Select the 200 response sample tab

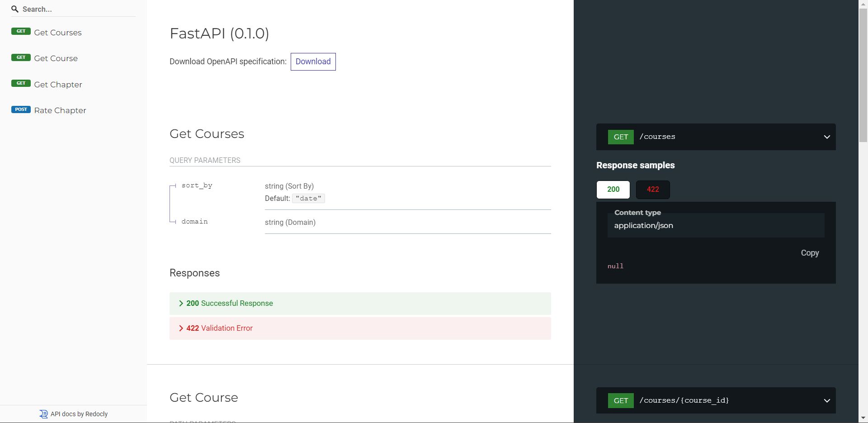click(x=613, y=190)
